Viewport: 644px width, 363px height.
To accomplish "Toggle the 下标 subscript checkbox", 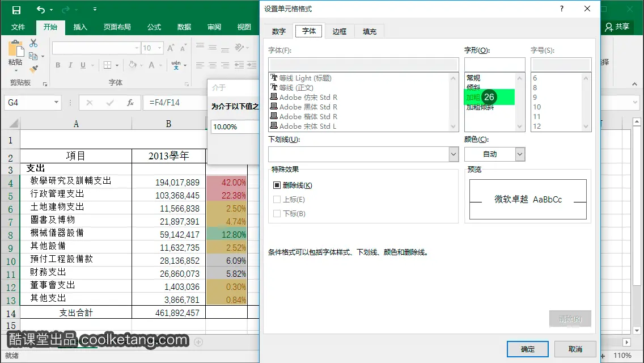I will (x=277, y=213).
